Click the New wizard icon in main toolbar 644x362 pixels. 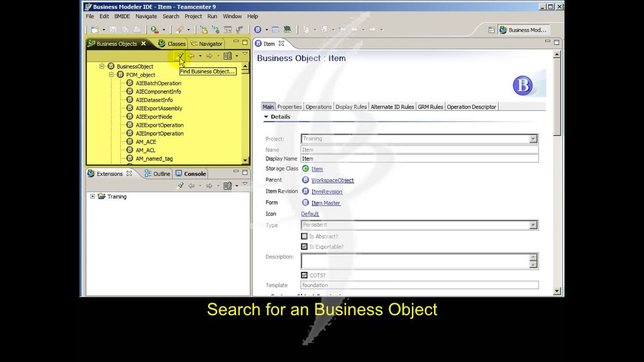click(94, 30)
